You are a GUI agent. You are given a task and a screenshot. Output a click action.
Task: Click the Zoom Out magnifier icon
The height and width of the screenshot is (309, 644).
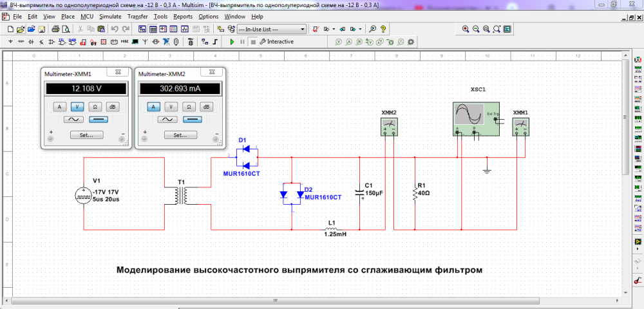(x=476, y=30)
